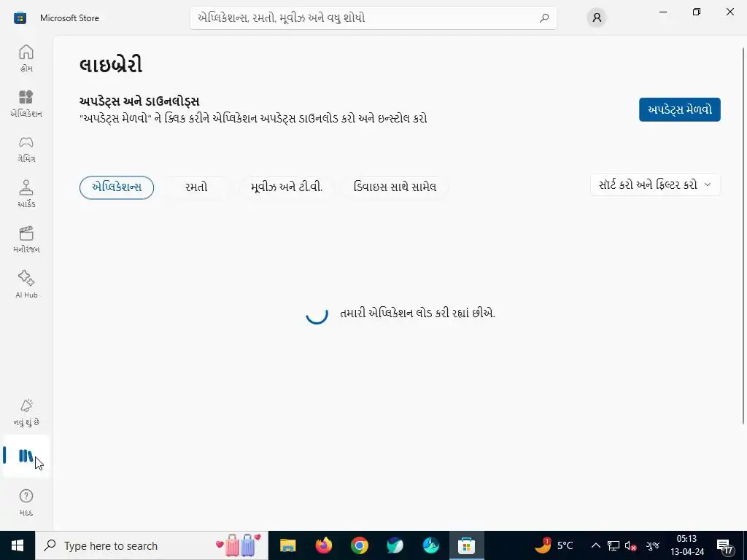747x560 pixels.
Task: Click the vertical scrollbar on the right
Action: pyautogui.click(x=743, y=236)
